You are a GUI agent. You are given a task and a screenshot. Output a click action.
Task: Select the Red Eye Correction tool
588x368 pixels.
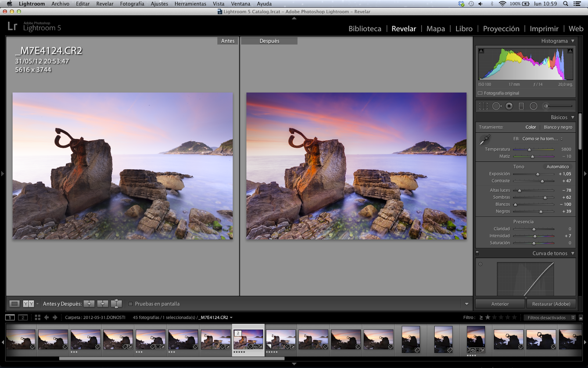[509, 106]
